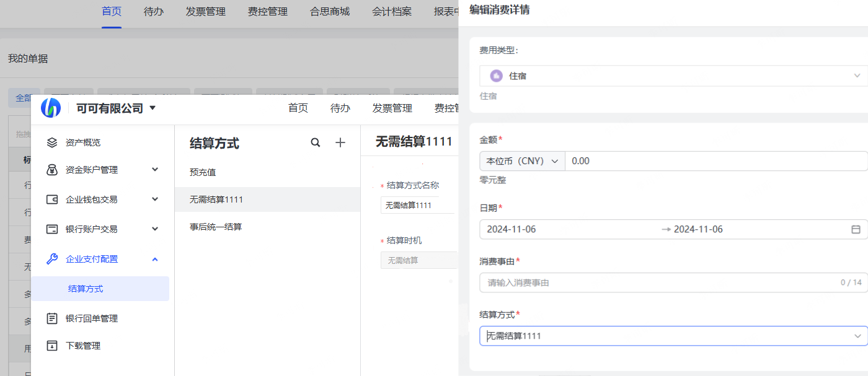The height and width of the screenshot is (376, 868).
Task: Click the 下载管理 download icon
Action: (53, 346)
